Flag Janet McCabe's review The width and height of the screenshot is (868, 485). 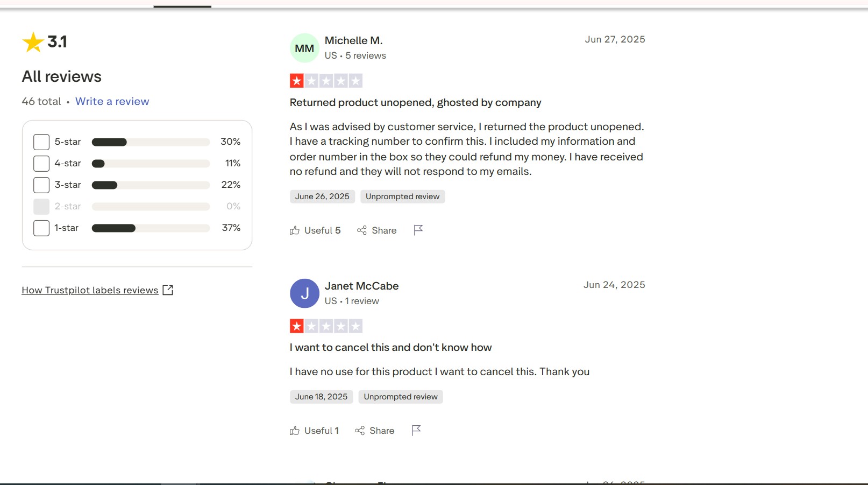tap(416, 430)
